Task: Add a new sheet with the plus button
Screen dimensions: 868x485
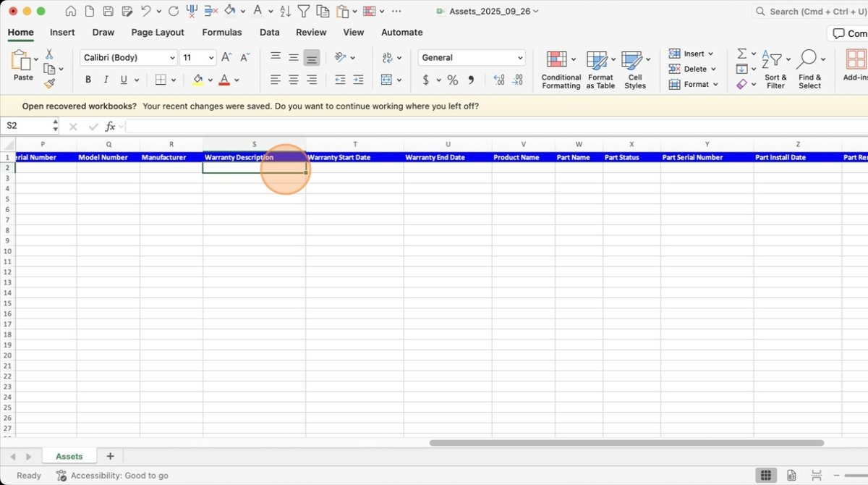Action: click(x=110, y=456)
